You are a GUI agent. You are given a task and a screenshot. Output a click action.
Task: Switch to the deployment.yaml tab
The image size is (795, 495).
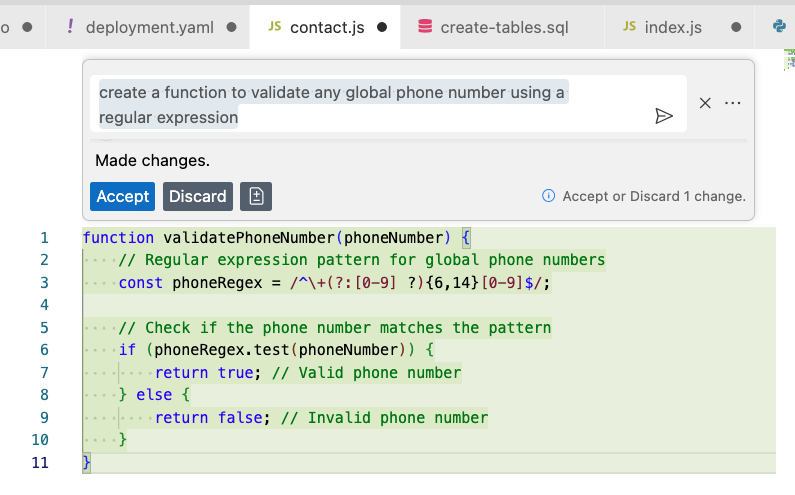pos(150,27)
